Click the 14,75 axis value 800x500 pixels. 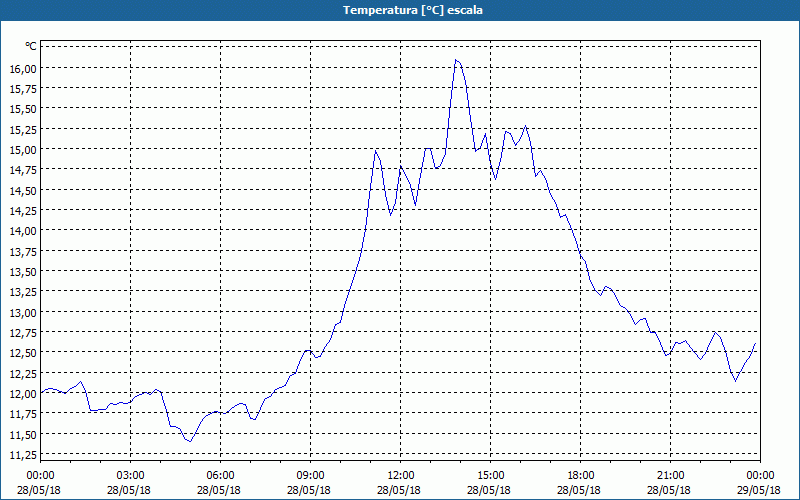[23, 170]
